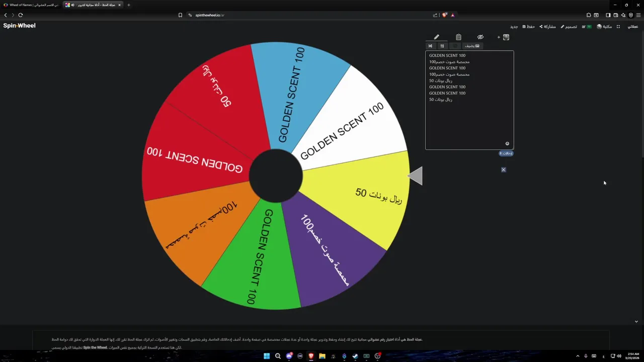This screenshot has height=362, width=644.
Task: Open the clipboard results tab
Action: [x=458, y=37]
